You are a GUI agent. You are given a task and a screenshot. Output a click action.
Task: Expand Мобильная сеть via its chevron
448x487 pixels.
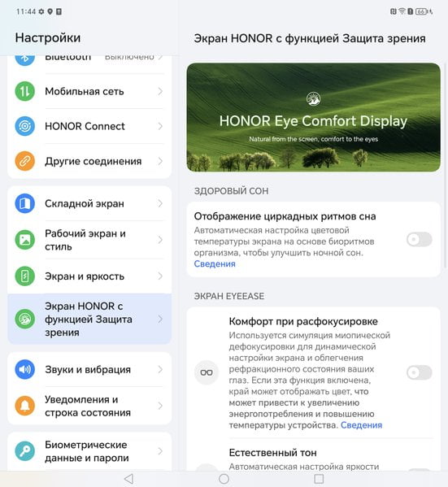click(160, 91)
